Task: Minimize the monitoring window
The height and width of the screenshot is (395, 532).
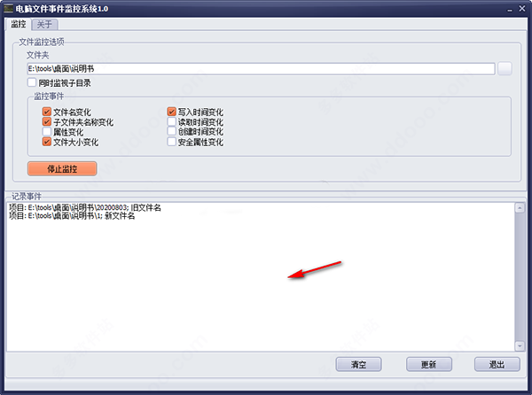Action: pos(510,10)
